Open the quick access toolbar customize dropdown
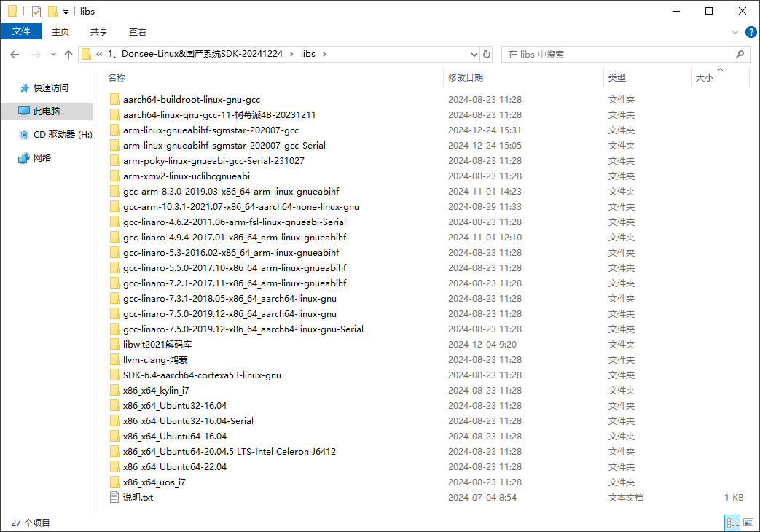The image size is (760, 532). coord(66,12)
